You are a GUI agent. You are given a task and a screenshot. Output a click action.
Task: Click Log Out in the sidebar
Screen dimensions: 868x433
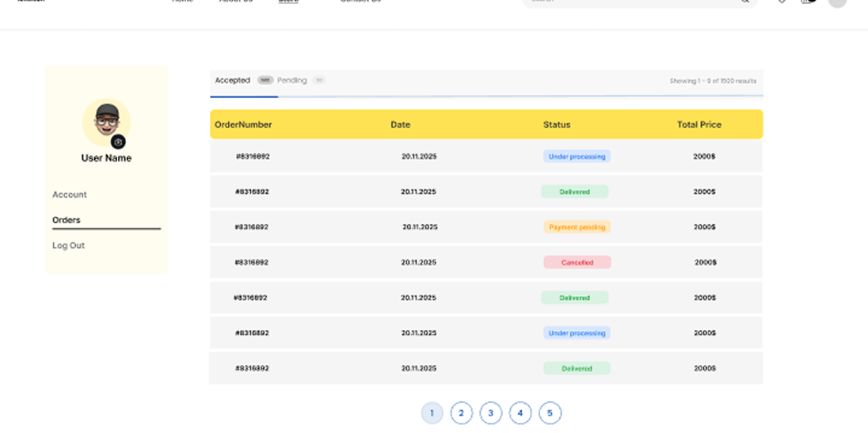68,245
